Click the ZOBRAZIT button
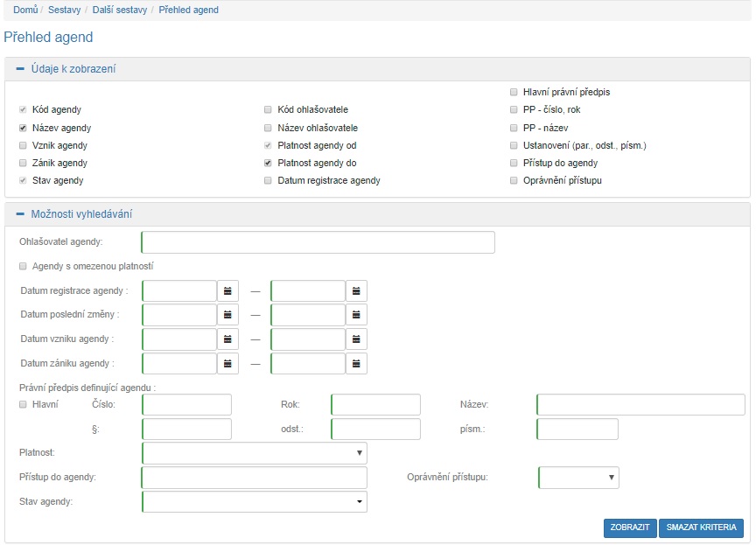The height and width of the screenshot is (545, 756). pos(629,528)
